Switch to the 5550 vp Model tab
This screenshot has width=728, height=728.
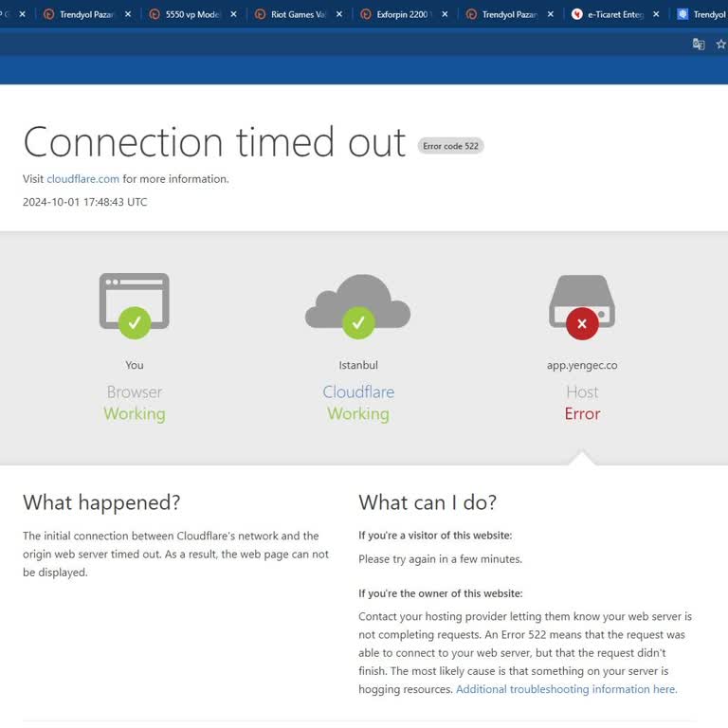tap(192, 14)
